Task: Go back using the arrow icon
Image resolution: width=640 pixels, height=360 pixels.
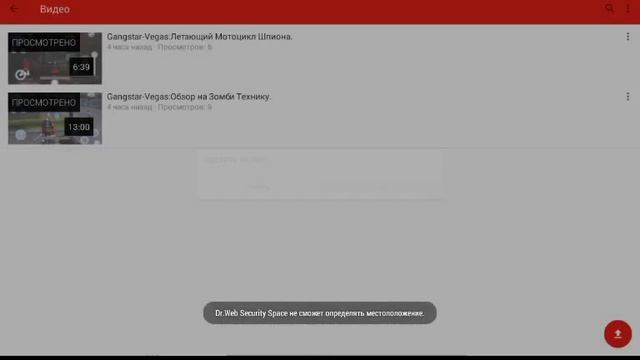Action: [14, 9]
